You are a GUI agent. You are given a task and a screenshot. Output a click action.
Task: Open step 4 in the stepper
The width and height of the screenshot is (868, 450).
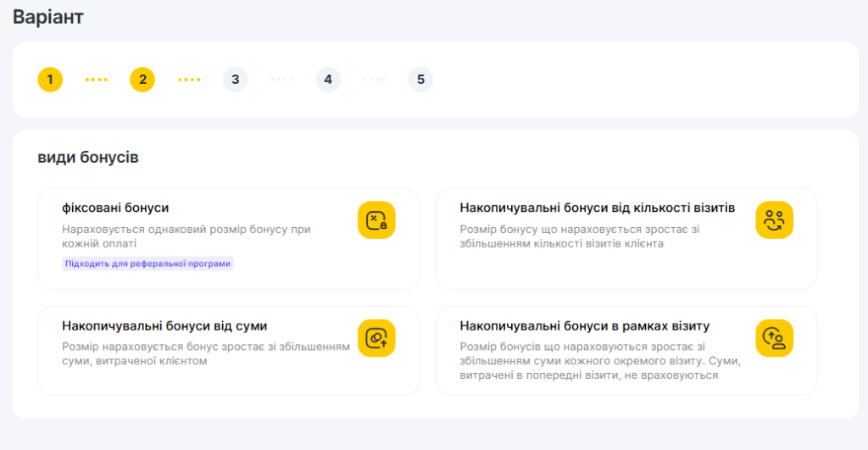pos(328,80)
